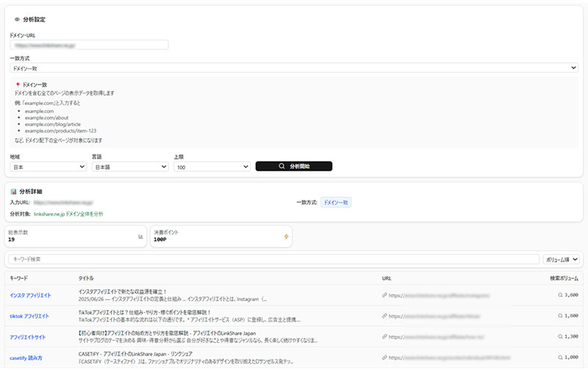Screen dimensions: 588x371
Task: Click search volume icon next to 3,600
Action: tap(560, 295)
